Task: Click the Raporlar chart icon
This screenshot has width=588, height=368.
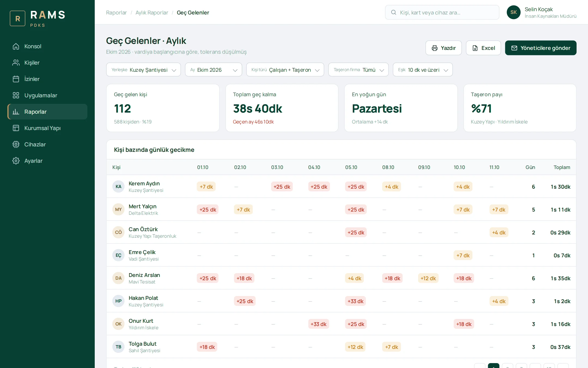Action: (16, 112)
